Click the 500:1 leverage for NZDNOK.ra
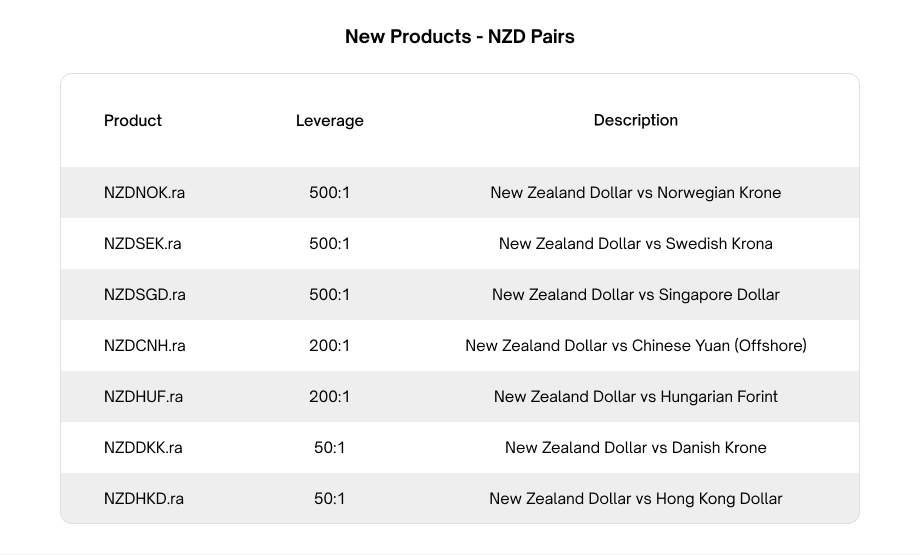The image size is (920, 555). 329,193
